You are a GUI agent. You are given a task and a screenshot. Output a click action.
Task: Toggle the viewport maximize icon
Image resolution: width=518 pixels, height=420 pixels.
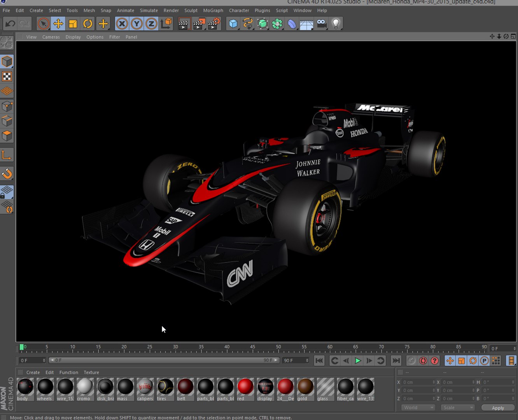point(513,36)
